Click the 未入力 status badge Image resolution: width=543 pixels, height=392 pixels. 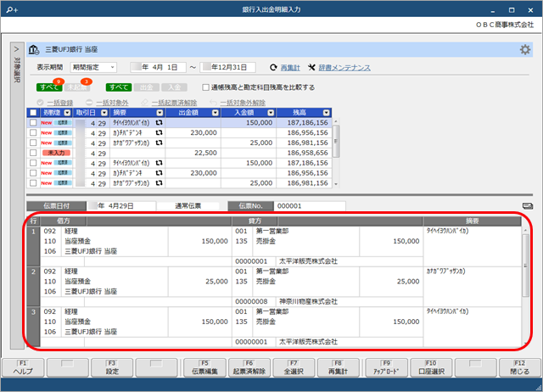(x=56, y=153)
